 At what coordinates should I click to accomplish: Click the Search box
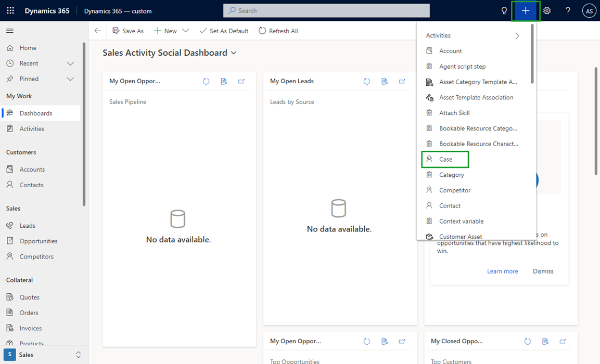pos(326,10)
